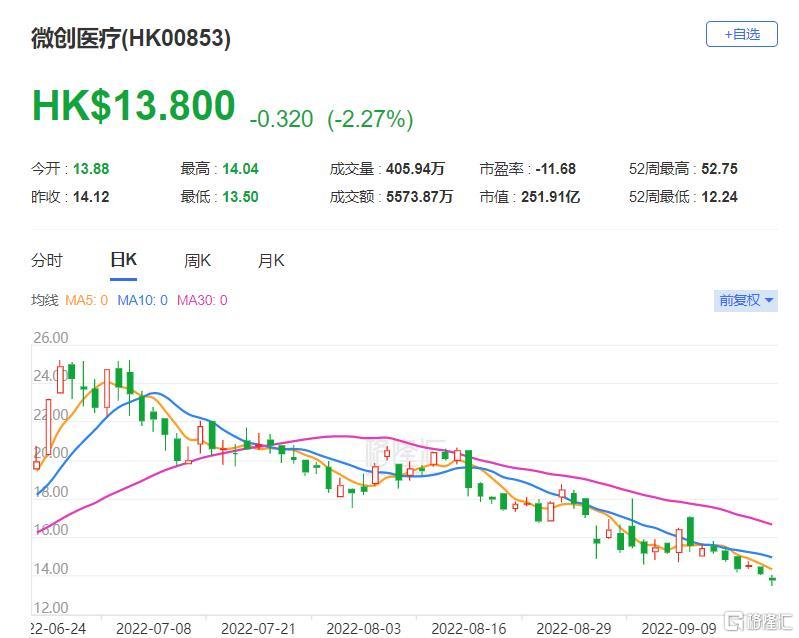Click the 52周最高 value 52.75
Image resolution: width=799 pixels, height=638 pixels.
(720, 169)
